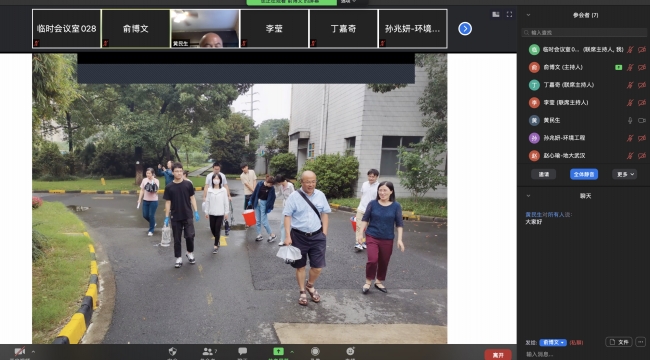Image resolution: width=650 pixels, height=360 pixels.
Task: Click the 参会者 (7) panel title
Action: tap(585, 15)
